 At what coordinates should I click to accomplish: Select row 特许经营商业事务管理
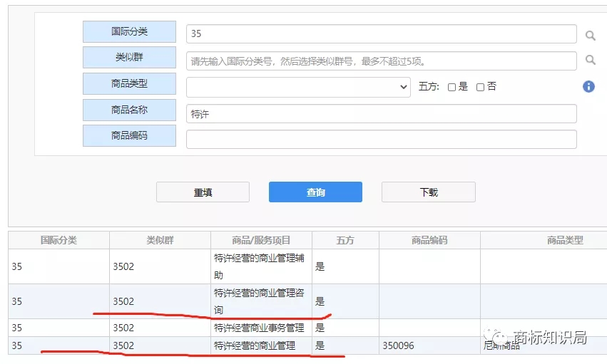(261, 328)
